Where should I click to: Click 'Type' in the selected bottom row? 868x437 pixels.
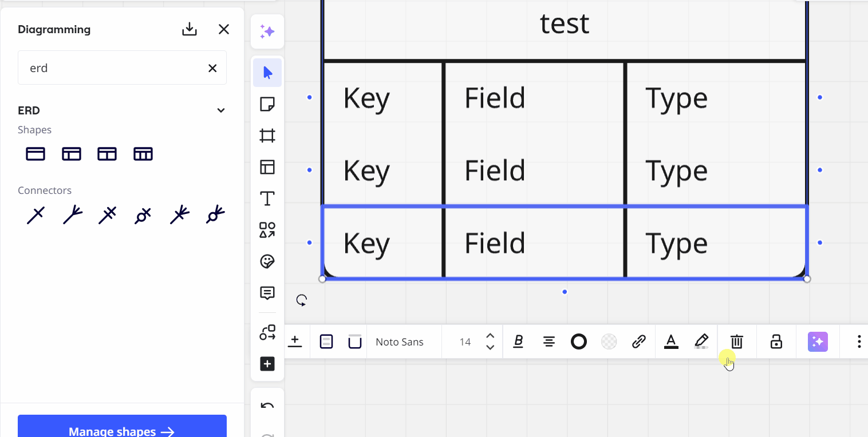coord(676,244)
